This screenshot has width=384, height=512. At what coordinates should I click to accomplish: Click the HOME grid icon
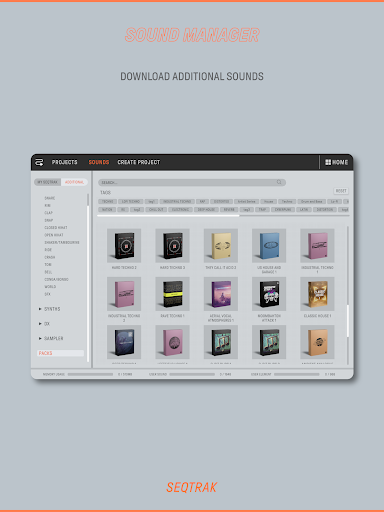click(x=328, y=162)
